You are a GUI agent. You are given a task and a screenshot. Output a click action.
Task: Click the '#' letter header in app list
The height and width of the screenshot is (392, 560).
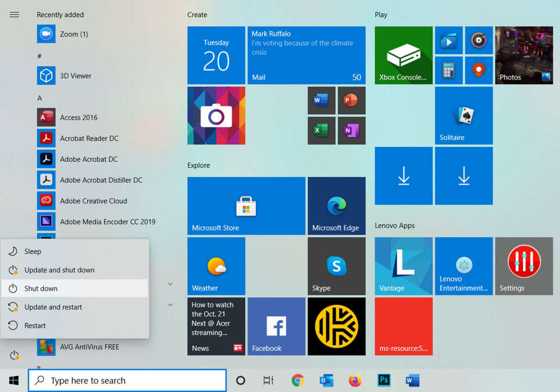tap(39, 56)
